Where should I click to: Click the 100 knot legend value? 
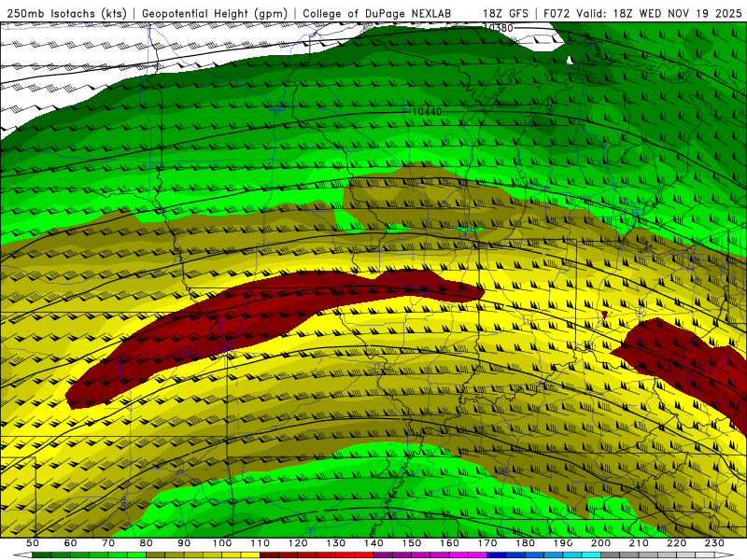tap(222, 543)
